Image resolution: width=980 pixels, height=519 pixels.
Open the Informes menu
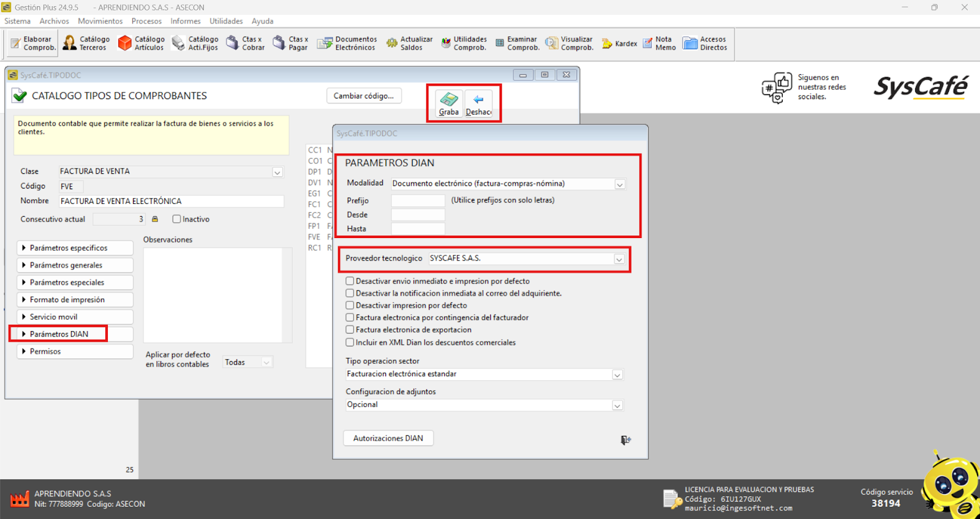pos(185,21)
